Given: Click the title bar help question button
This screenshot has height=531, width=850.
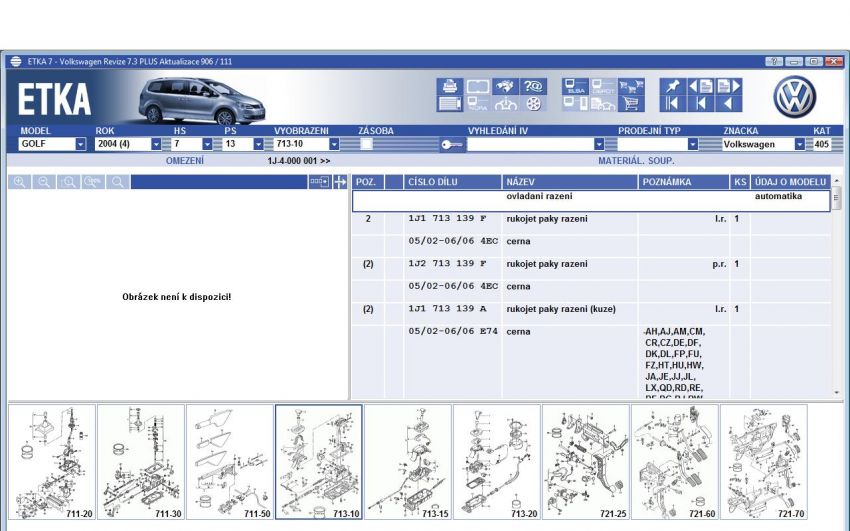Looking at the screenshot, I should point(774,62).
